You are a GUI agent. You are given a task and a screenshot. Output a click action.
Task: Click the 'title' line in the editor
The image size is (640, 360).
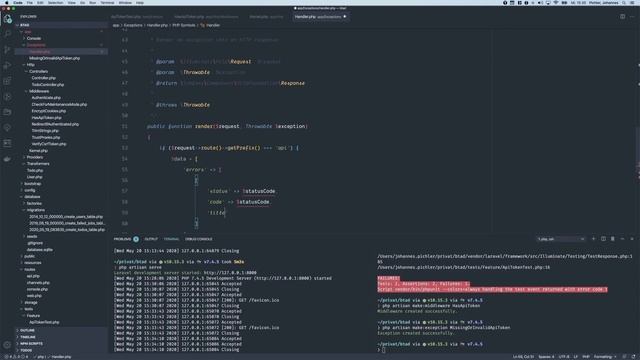click(x=217, y=213)
